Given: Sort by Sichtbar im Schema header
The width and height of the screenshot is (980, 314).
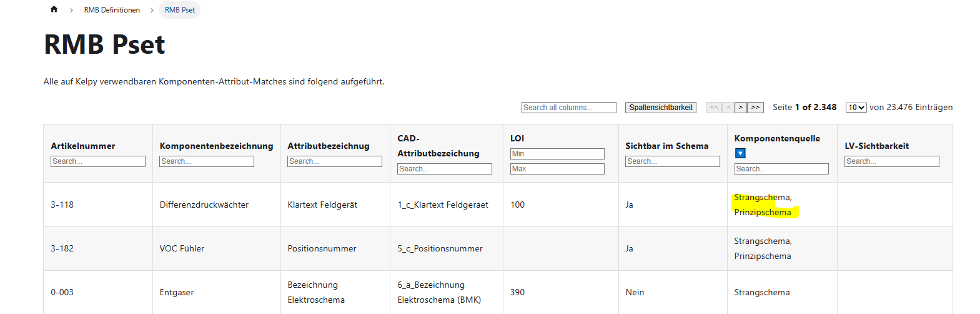Looking at the screenshot, I should click(666, 146).
